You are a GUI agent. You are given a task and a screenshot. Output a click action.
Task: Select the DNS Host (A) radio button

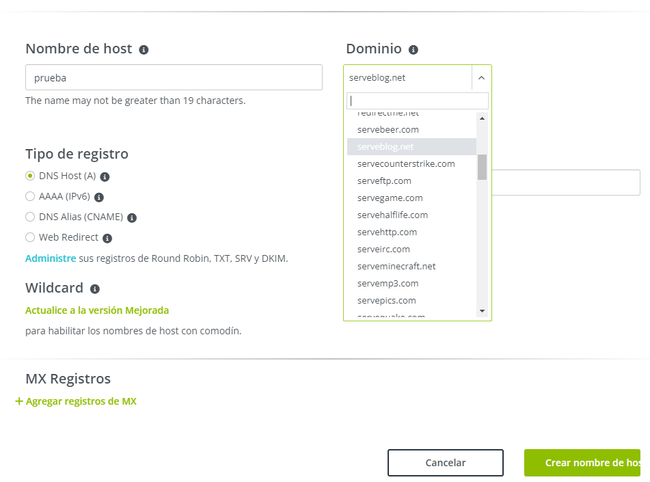pyautogui.click(x=30, y=176)
